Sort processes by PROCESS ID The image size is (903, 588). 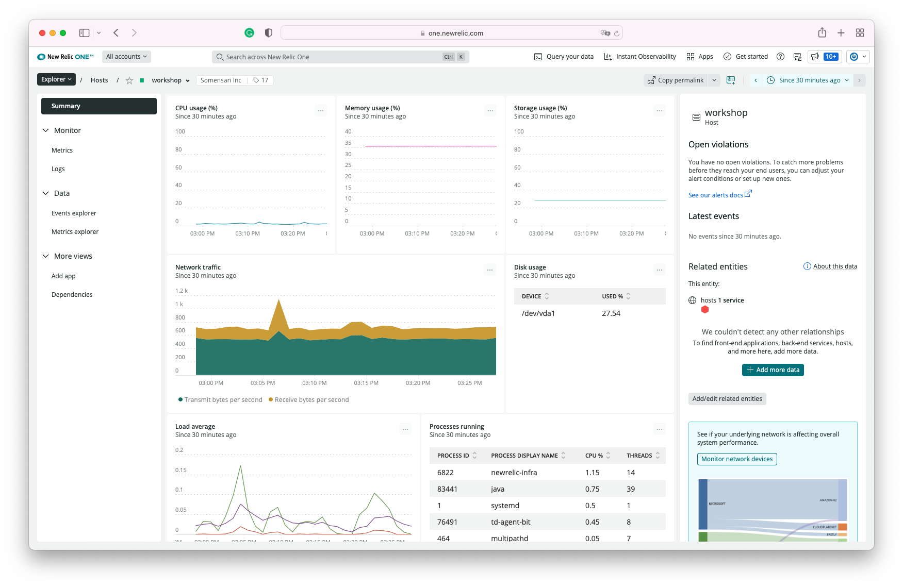[x=457, y=456]
